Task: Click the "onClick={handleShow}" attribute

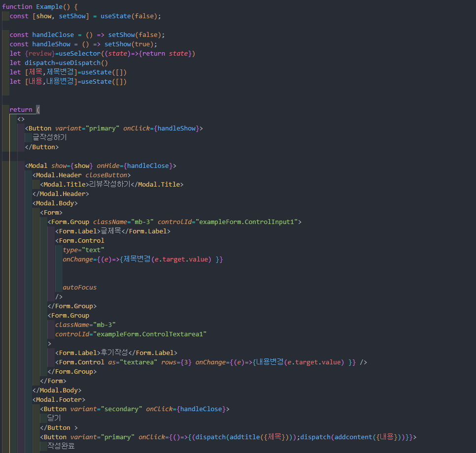Action: [161, 129]
